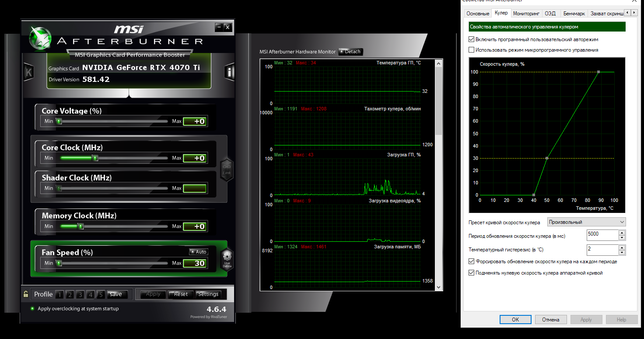Check Использовать режим микропрограммного управления
This screenshot has height=339, width=644.
471,50
